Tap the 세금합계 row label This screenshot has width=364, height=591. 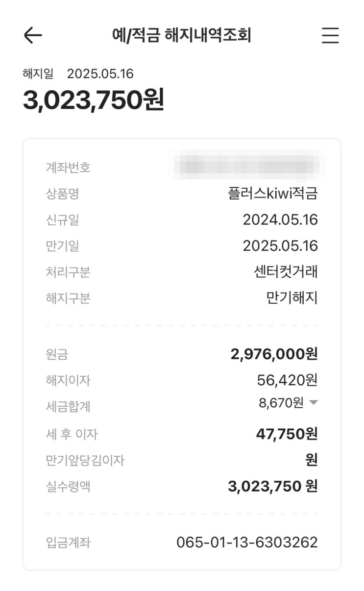click(68, 406)
